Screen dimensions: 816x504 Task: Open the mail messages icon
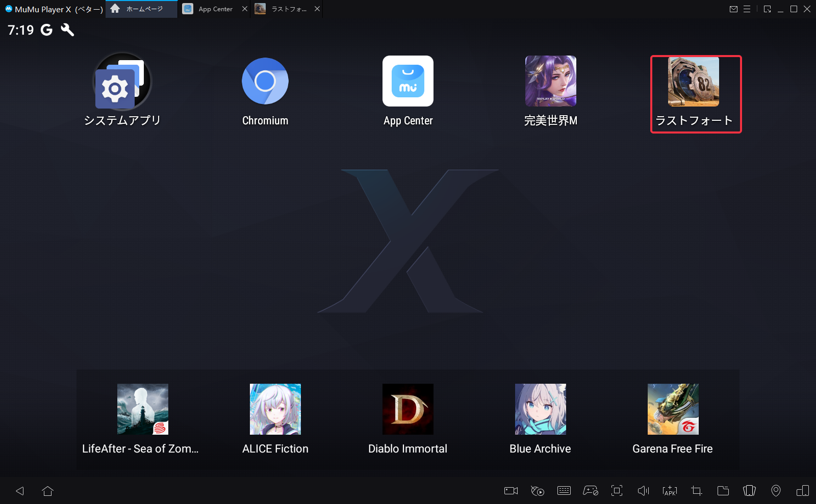[x=733, y=9]
